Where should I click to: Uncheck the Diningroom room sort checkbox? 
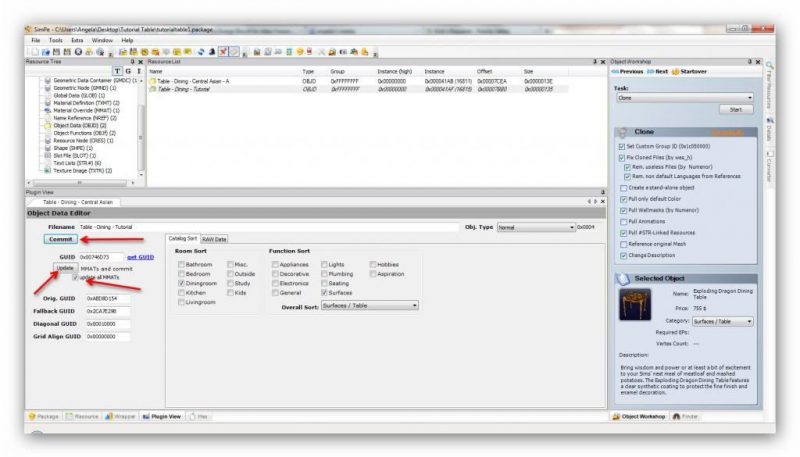coord(181,283)
